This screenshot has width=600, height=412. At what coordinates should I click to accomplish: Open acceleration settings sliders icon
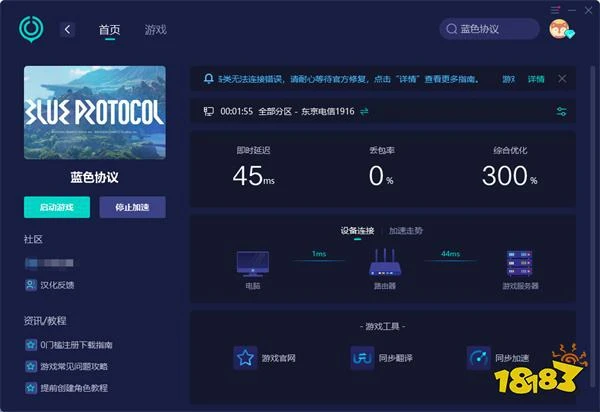pyautogui.click(x=562, y=111)
